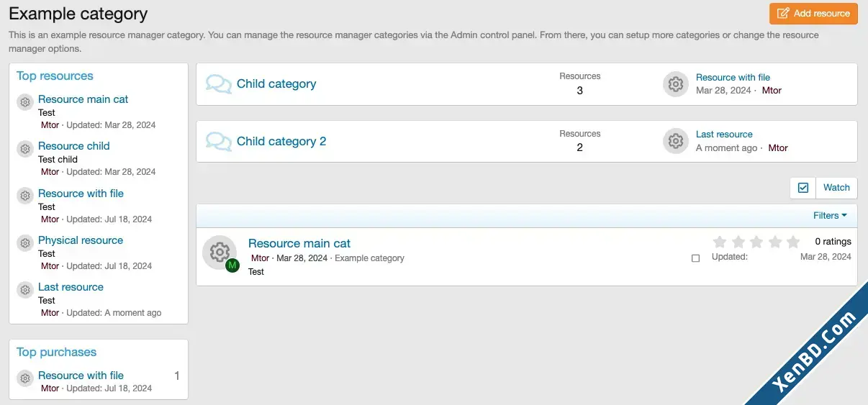Open the Child category link
Screen dimensions: 868x405
pos(276,84)
